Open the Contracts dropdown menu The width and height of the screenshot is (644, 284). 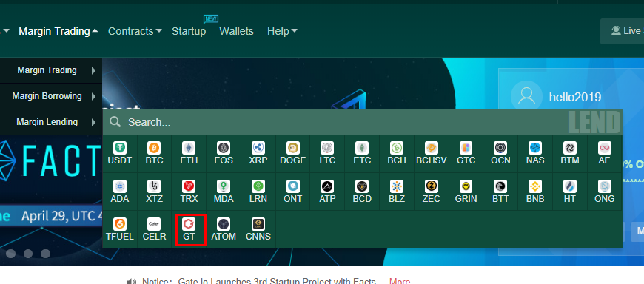[x=135, y=31]
